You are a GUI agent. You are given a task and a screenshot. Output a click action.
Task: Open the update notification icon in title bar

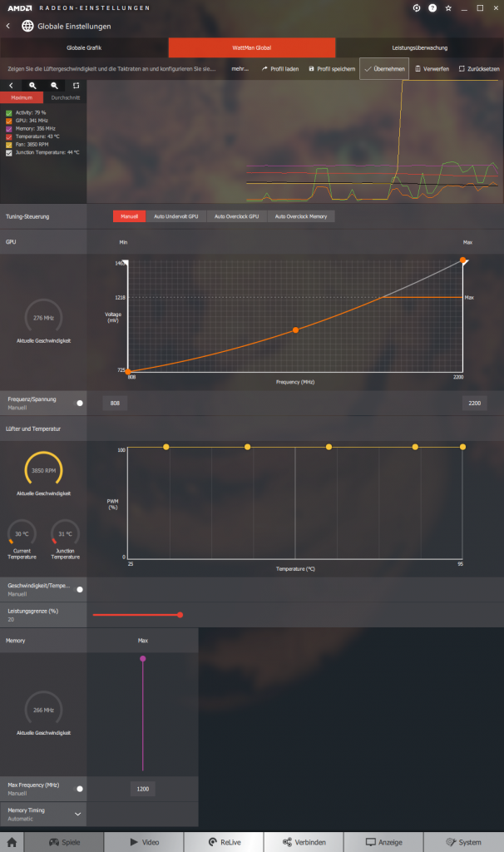point(417,8)
